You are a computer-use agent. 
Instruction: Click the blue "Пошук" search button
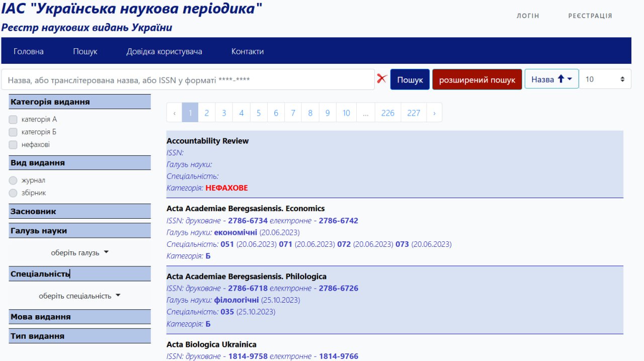point(410,79)
